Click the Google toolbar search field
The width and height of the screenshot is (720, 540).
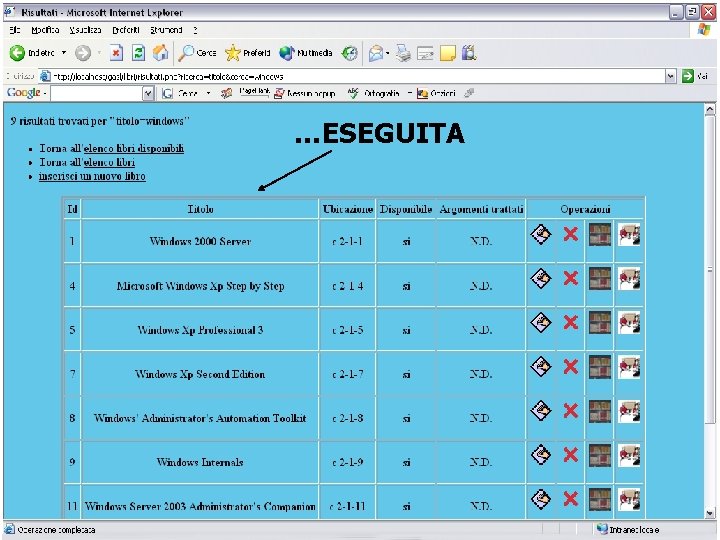pos(96,94)
